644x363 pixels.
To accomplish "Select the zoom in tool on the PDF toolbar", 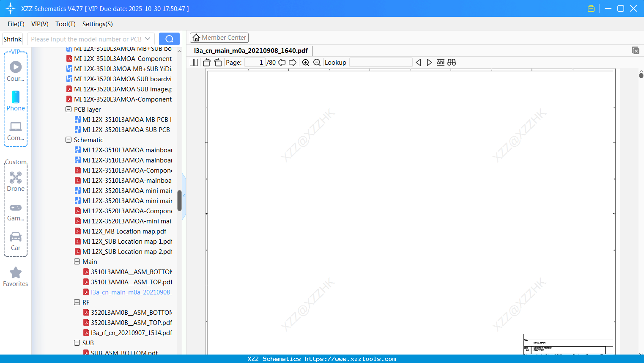I will (305, 62).
